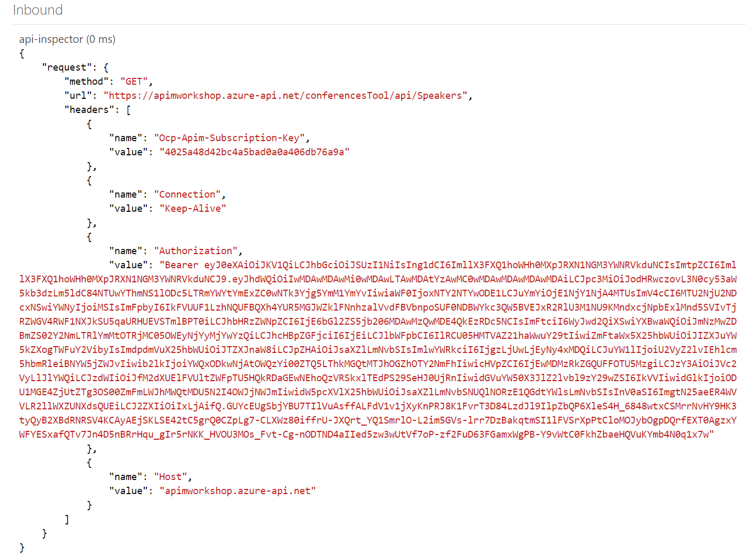
Task: Click the Inbound section heading
Action: [x=38, y=10]
